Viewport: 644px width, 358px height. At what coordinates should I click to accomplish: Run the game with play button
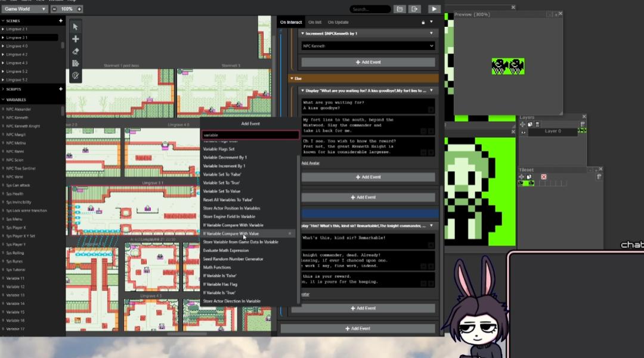pos(434,9)
